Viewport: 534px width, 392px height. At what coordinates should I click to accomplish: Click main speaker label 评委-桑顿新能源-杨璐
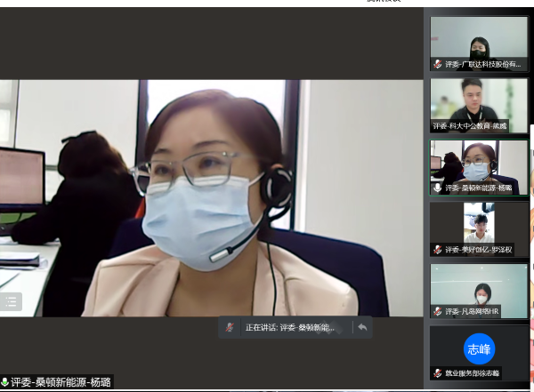pyautogui.click(x=61, y=382)
